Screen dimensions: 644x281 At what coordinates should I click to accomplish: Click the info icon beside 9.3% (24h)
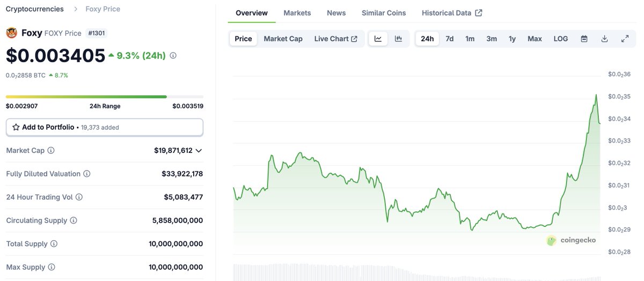(173, 55)
